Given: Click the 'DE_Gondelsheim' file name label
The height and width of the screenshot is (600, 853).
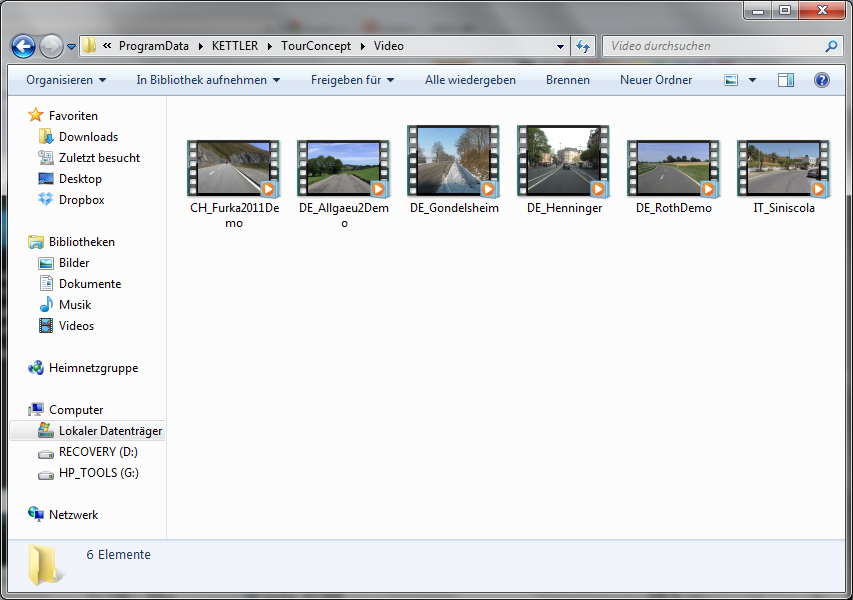Looking at the screenshot, I should click(454, 208).
